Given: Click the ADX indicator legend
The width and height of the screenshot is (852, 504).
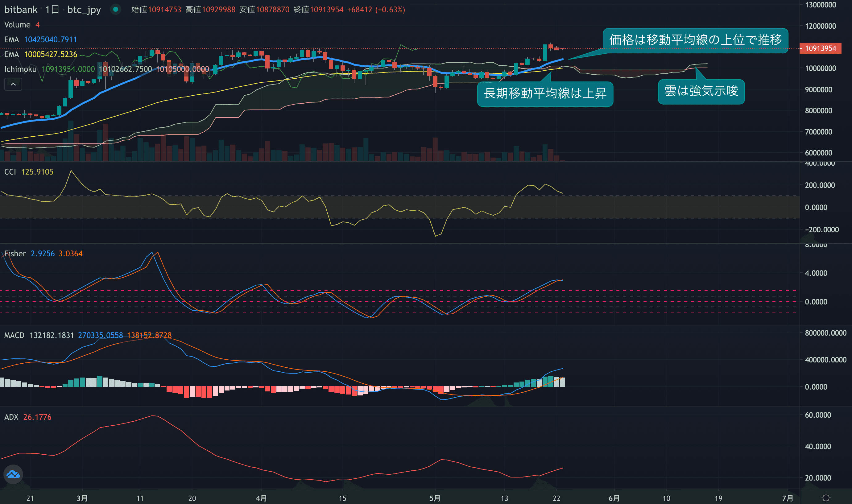Looking at the screenshot, I should point(11,417).
